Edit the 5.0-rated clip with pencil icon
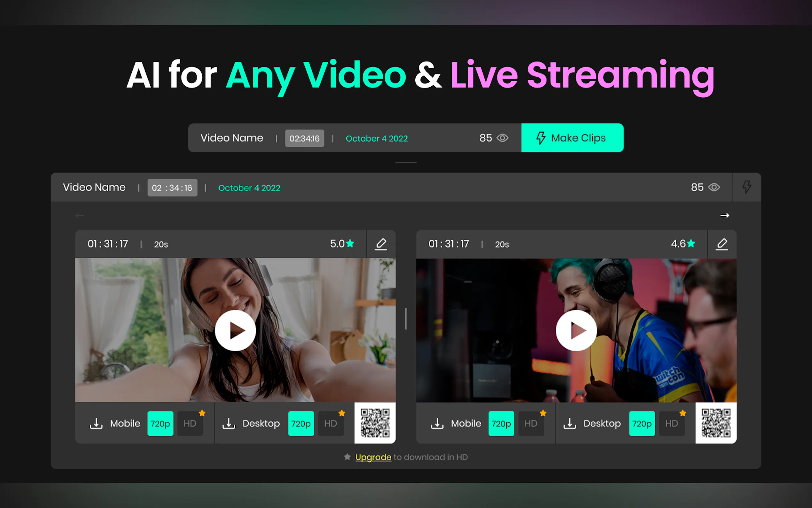Viewport: 812px width, 508px height. click(x=381, y=244)
